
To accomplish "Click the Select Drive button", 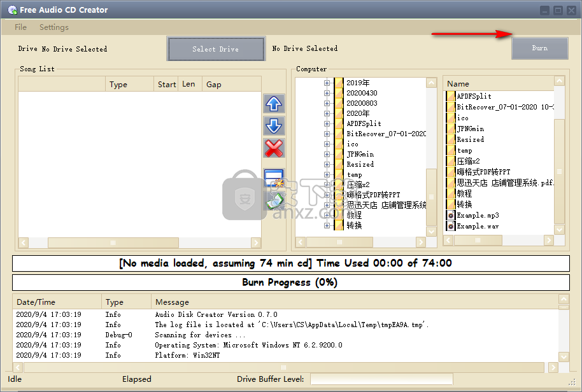I will point(216,48).
